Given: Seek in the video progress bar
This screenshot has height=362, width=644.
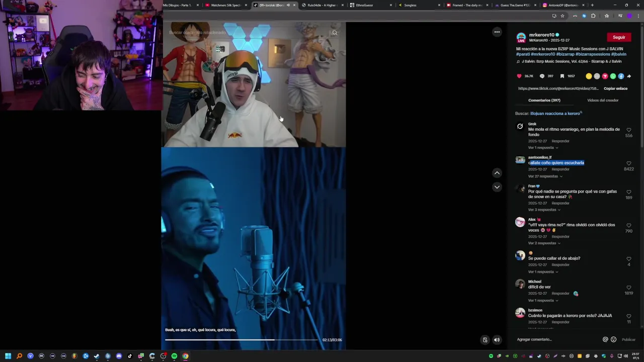Looking at the screenshot, I should coord(241,340).
